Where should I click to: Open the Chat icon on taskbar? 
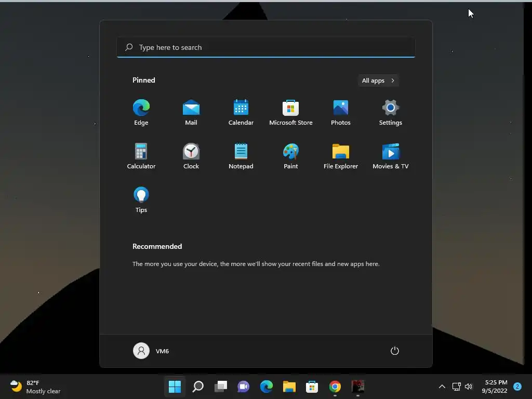(x=243, y=387)
